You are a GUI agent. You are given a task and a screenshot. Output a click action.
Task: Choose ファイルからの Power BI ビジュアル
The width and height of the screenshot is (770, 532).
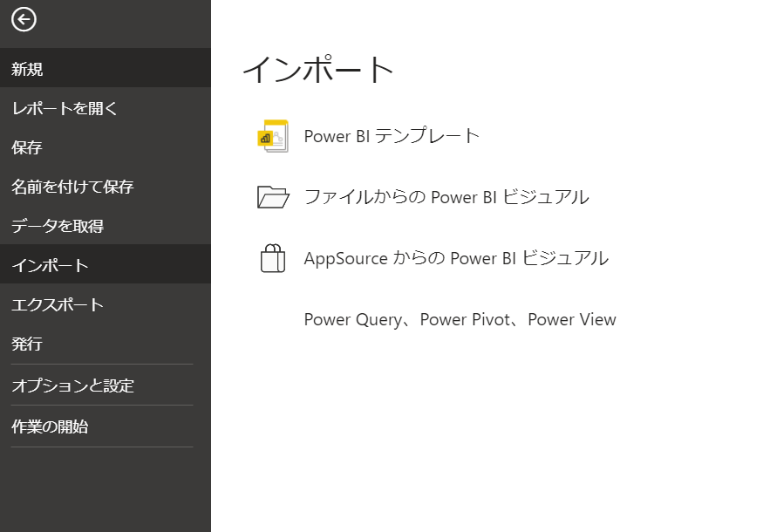tap(446, 197)
